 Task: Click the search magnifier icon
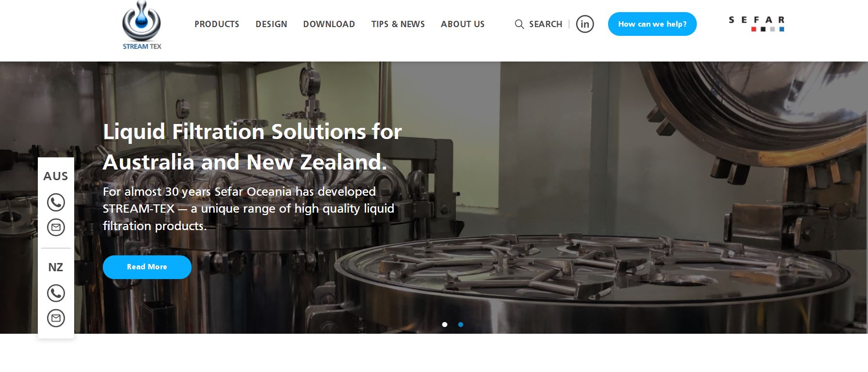(x=519, y=24)
